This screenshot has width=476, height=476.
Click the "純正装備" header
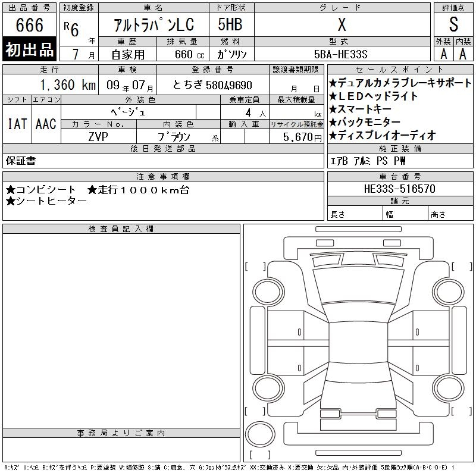coord(400,148)
